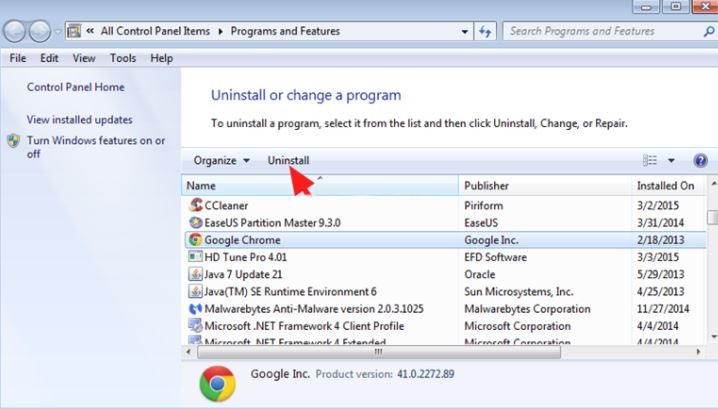Select Microsoft .NET Framework 4 Client Profile entry
This screenshot has height=409, width=718.
pos(304,326)
